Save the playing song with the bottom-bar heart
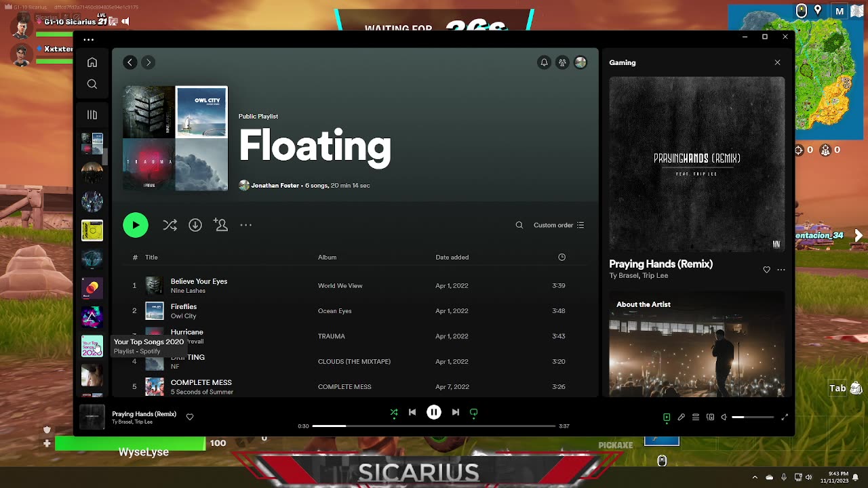Image resolution: width=868 pixels, height=488 pixels. [x=190, y=418]
